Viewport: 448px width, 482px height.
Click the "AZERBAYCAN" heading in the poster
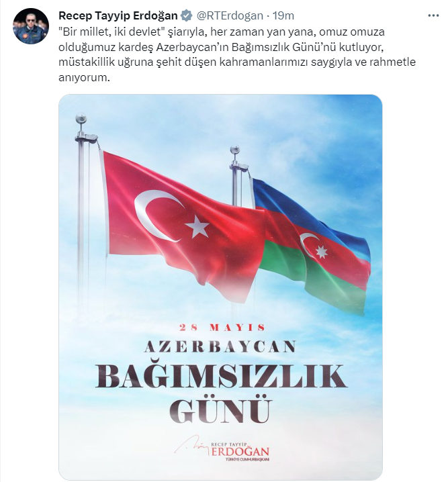[x=220, y=346]
